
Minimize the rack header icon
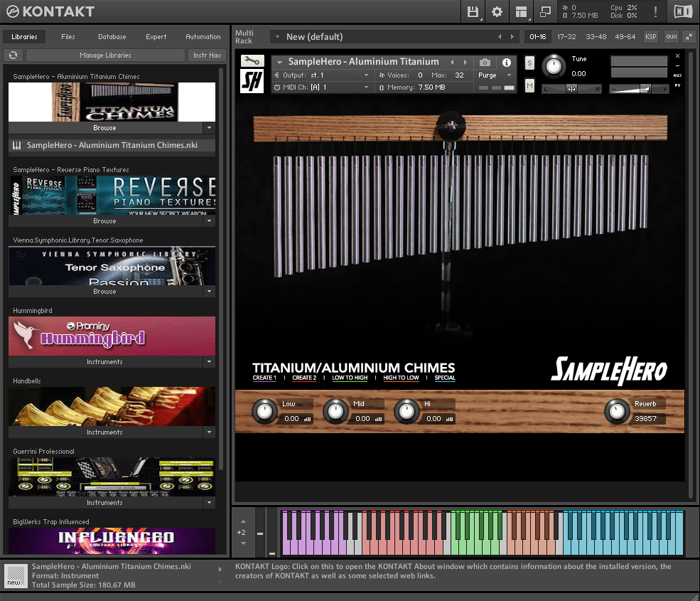tap(678, 65)
